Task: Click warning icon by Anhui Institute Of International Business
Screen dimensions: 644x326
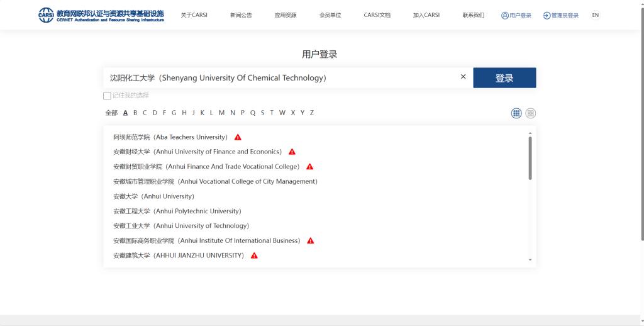Action: point(311,241)
